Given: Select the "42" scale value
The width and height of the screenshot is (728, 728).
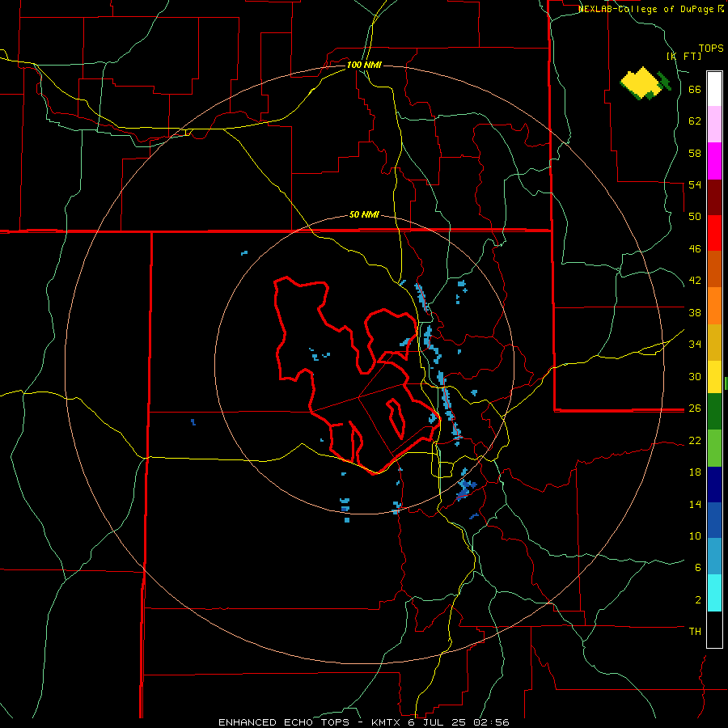Looking at the screenshot, I should (x=695, y=281).
